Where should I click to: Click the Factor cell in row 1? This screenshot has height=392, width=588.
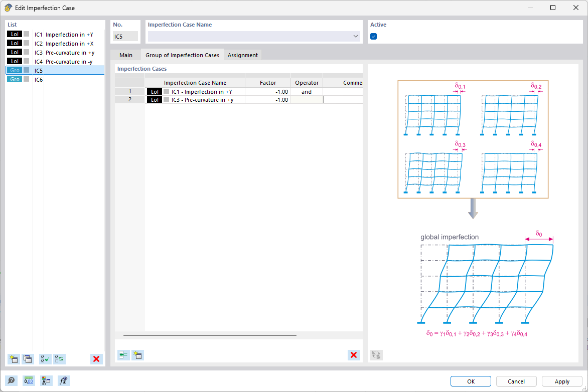click(x=268, y=91)
